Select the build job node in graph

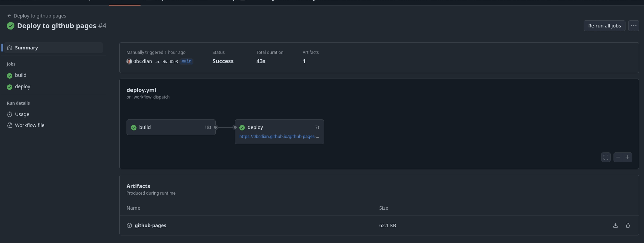(x=171, y=127)
